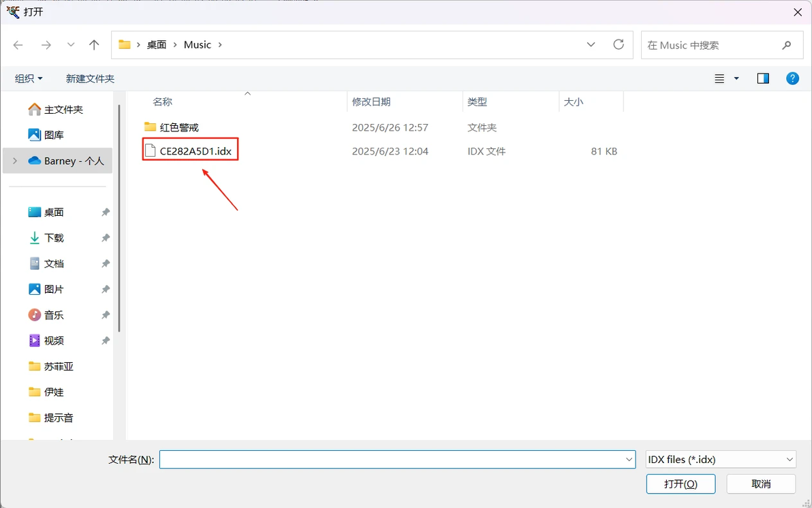Click the date 2025/6/26 12:57
The height and width of the screenshot is (508, 812).
(x=390, y=127)
